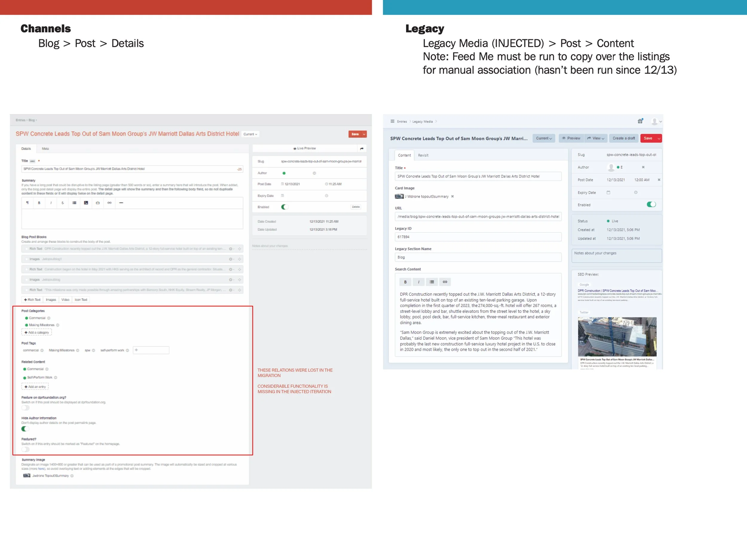Switch to the Meta tab in Blog entry
This screenshot has height=560, width=747.
tap(45, 148)
